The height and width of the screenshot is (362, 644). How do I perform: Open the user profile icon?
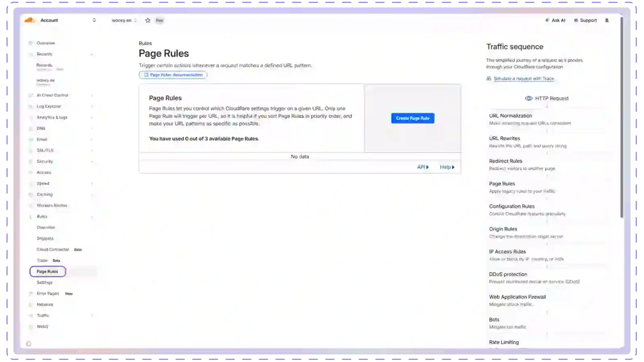pyautogui.click(x=607, y=21)
